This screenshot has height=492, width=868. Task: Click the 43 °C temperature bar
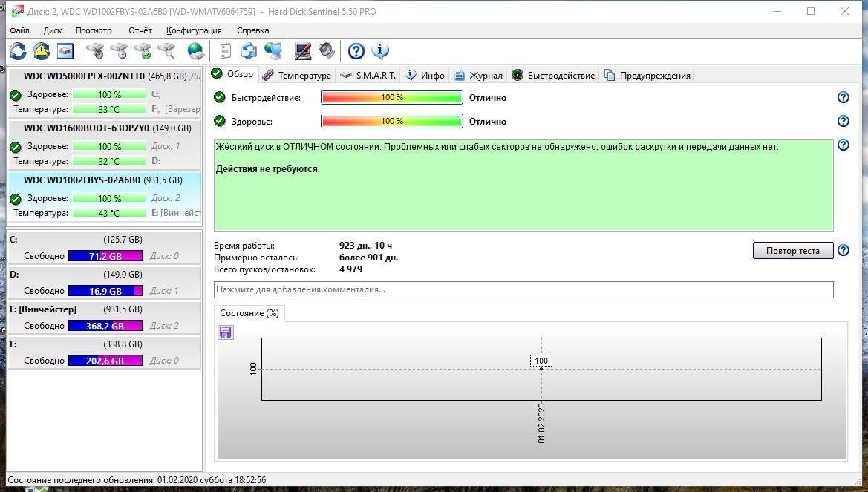109,213
